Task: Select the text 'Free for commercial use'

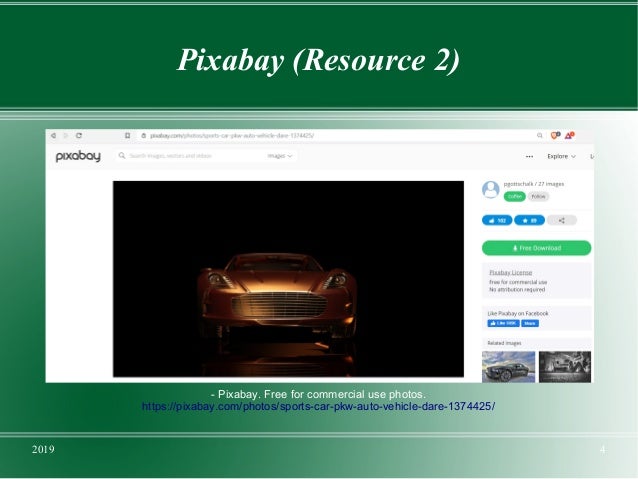Action: pos(518,282)
